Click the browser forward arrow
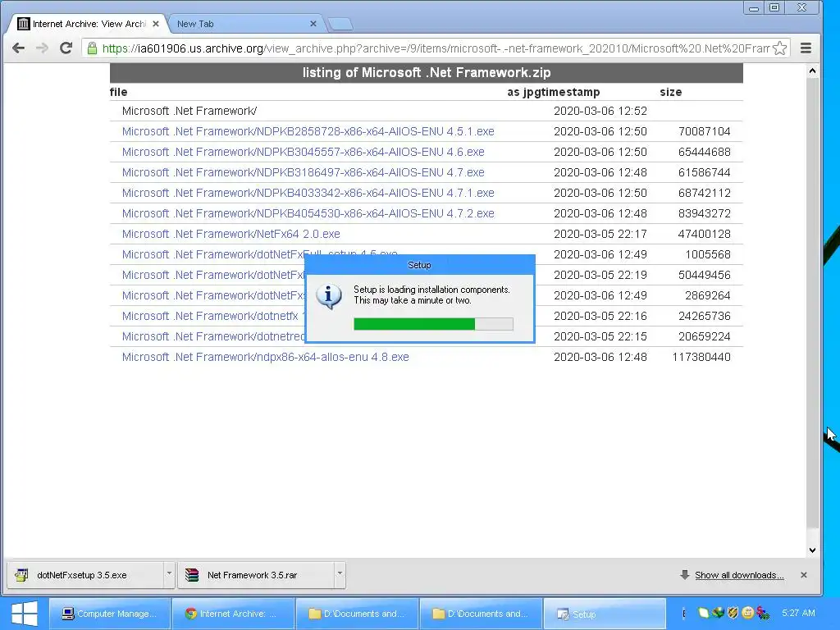The height and width of the screenshot is (630, 840). [x=42, y=48]
